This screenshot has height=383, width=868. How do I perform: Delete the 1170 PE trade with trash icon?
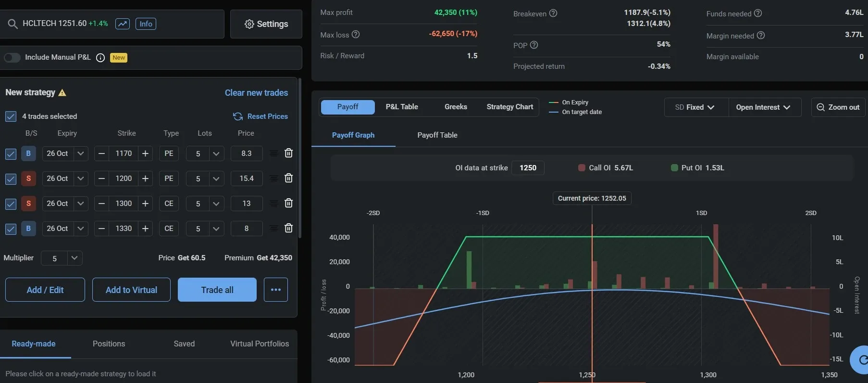point(288,153)
